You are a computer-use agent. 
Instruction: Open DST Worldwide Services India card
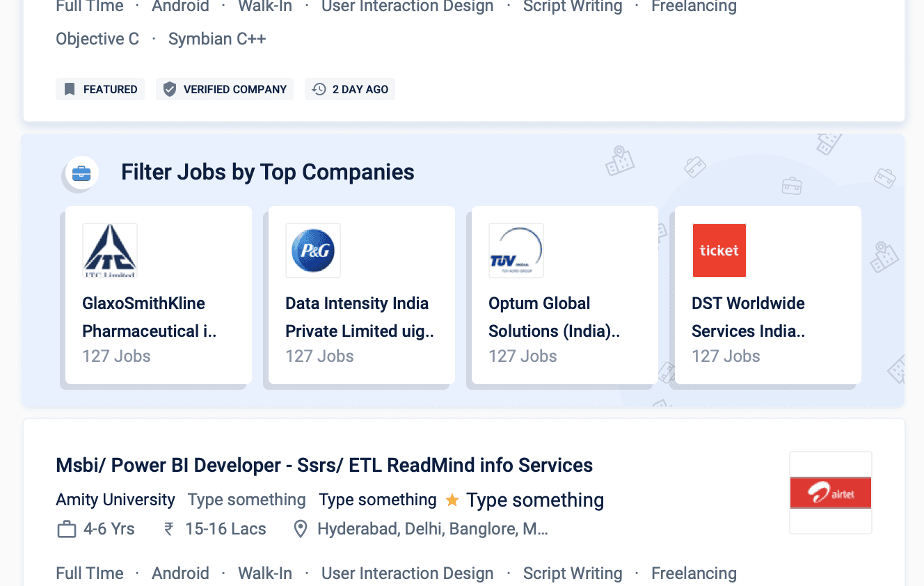click(768, 295)
